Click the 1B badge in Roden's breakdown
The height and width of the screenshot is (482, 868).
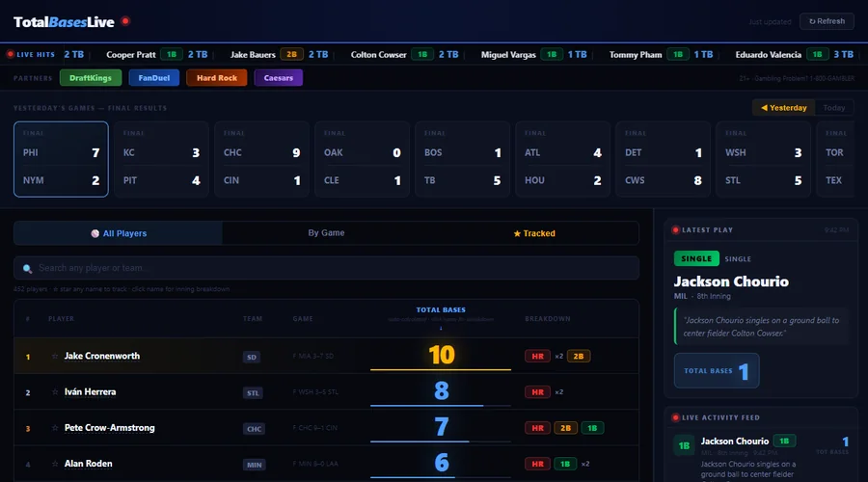tap(564, 465)
